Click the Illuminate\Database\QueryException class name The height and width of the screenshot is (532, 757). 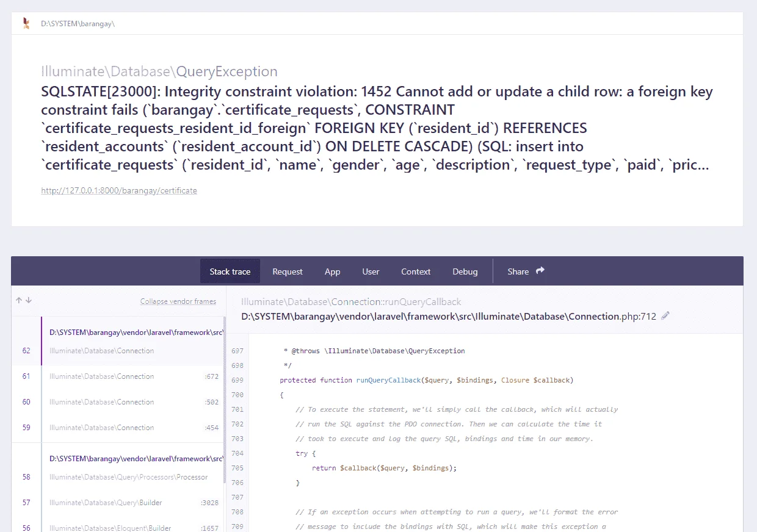(159, 71)
